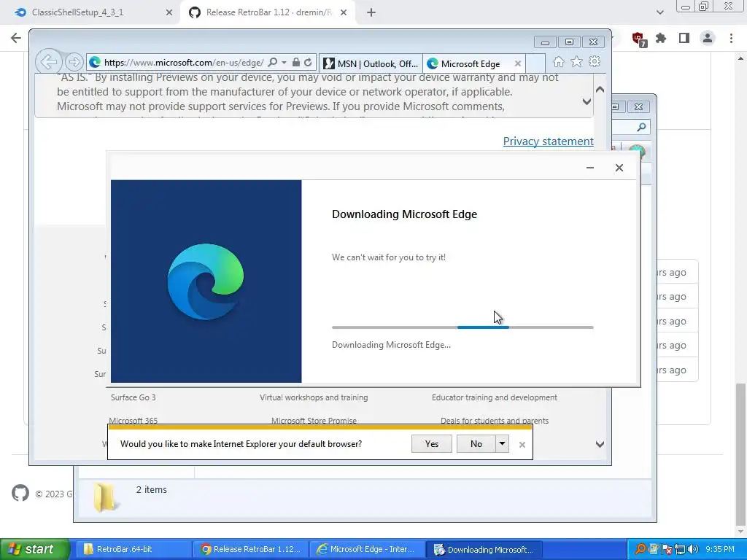Click the network tray icon

680,549
